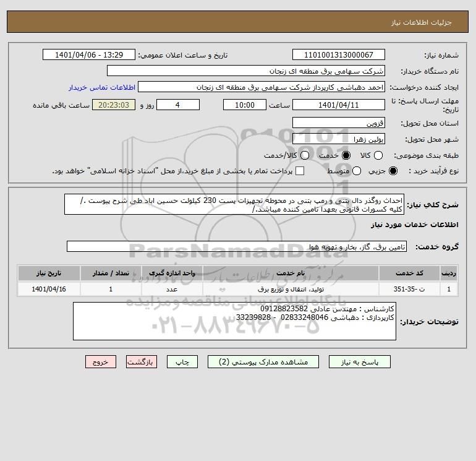Click the تعداد / مقدار column header
This screenshot has height=461, width=476.
pos(111,273)
